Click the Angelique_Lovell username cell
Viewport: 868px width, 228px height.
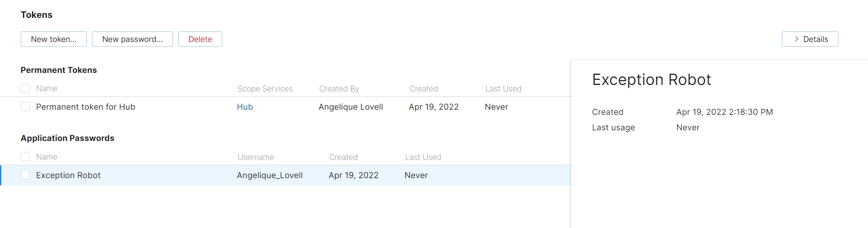coord(270,175)
